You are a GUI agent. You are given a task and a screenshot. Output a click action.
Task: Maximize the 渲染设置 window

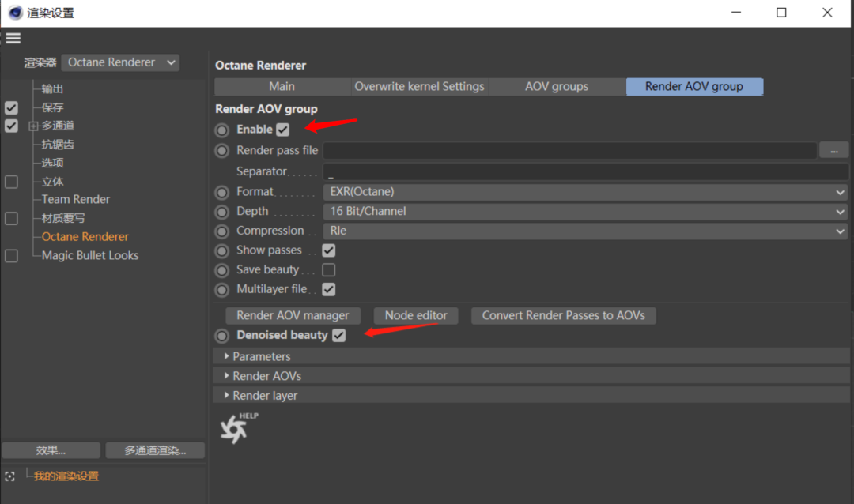point(781,13)
